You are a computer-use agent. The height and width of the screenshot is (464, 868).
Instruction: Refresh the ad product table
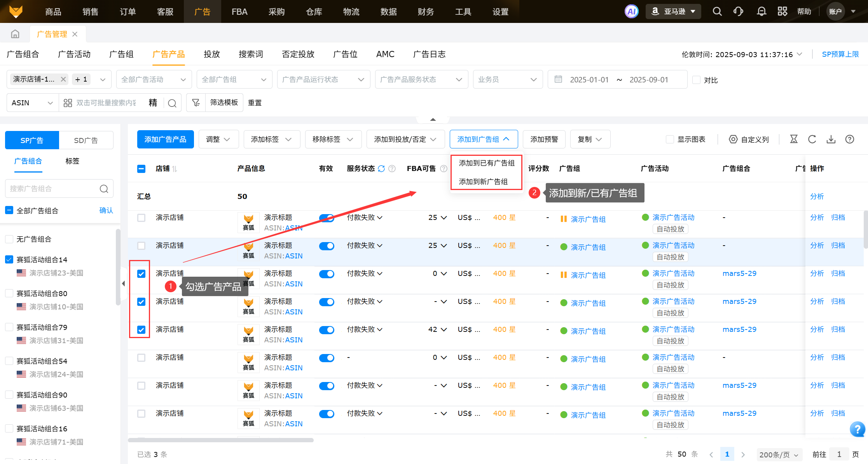tap(812, 139)
